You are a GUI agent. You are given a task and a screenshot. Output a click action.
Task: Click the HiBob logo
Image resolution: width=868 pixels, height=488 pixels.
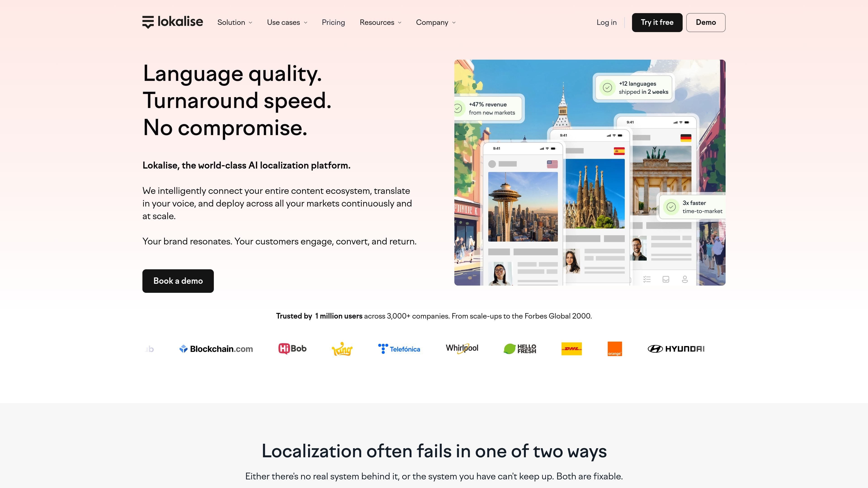click(x=292, y=349)
